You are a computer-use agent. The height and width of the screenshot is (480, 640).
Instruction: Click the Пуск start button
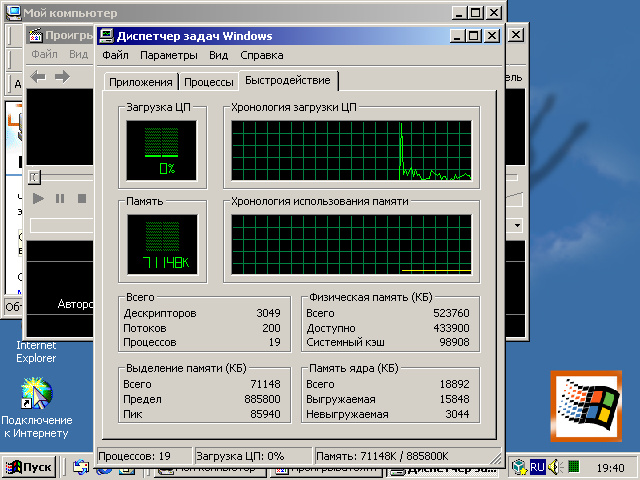(x=30, y=467)
